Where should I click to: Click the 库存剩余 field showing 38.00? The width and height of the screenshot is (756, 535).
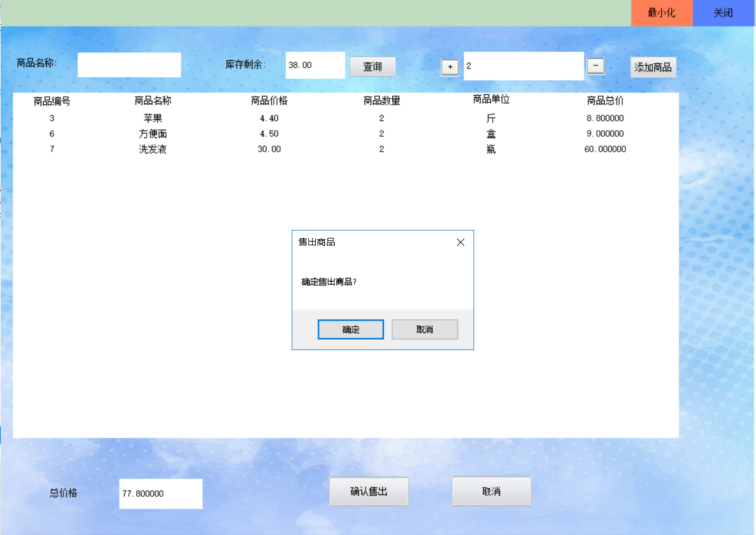point(314,65)
